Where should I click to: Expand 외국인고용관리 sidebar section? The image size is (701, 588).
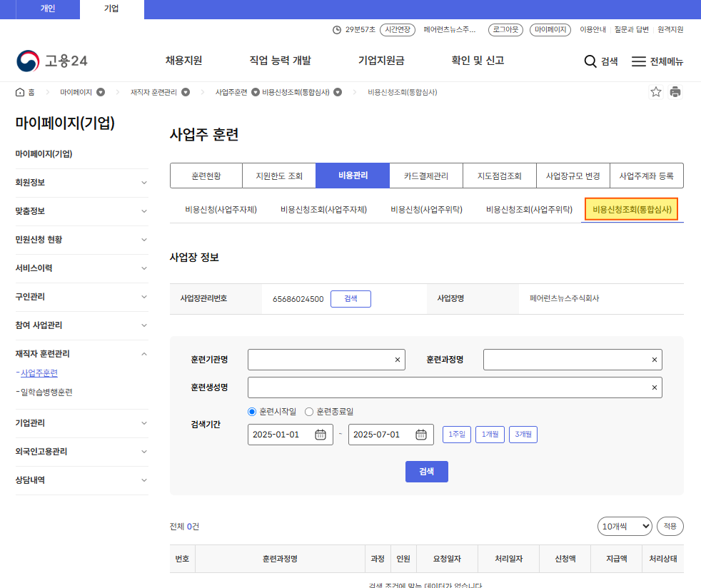click(81, 452)
